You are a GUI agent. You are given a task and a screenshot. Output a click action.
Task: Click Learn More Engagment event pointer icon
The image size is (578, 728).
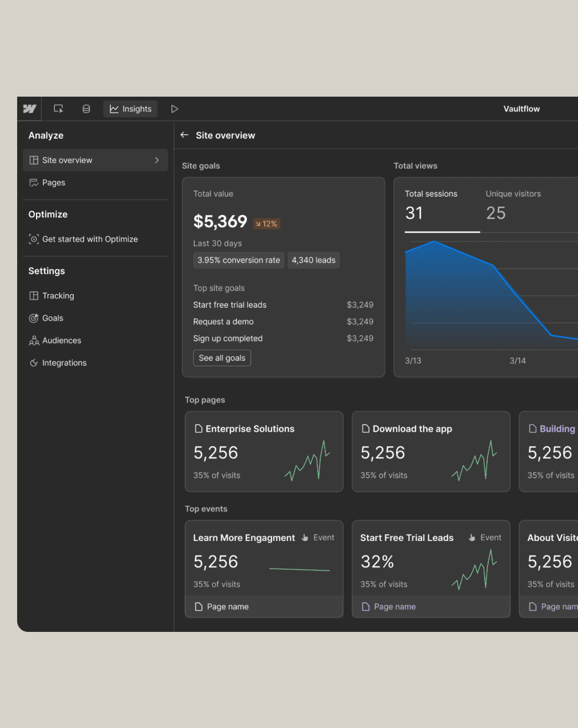305,538
